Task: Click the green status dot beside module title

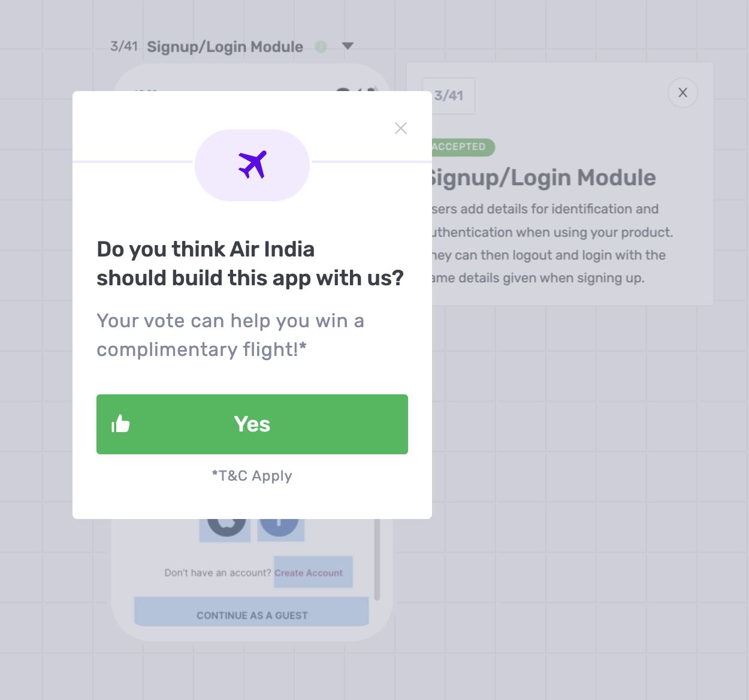Action: click(x=321, y=47)
